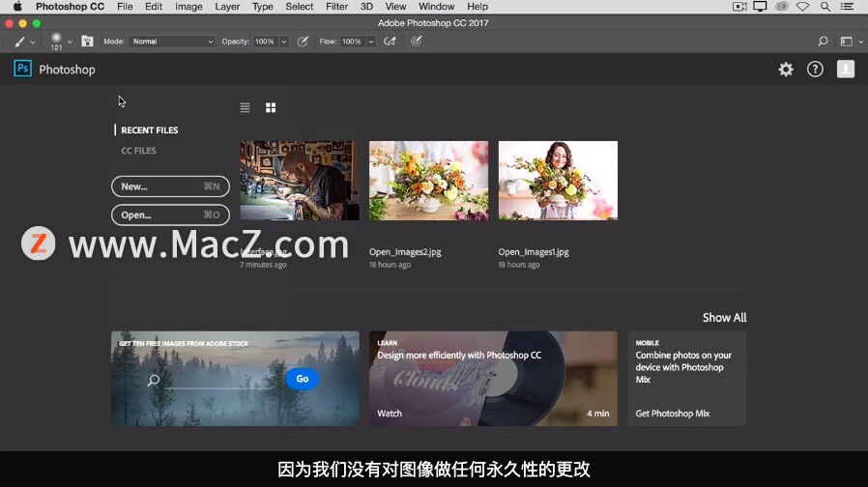The height and width of the screenshot is (487, 868).
Task: Click the Open_Images2.jpg file name
Action: point(405,252)
